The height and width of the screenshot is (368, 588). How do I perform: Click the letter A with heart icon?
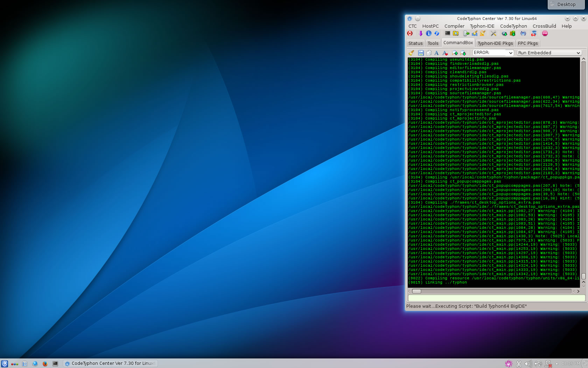tap(445, 53)
